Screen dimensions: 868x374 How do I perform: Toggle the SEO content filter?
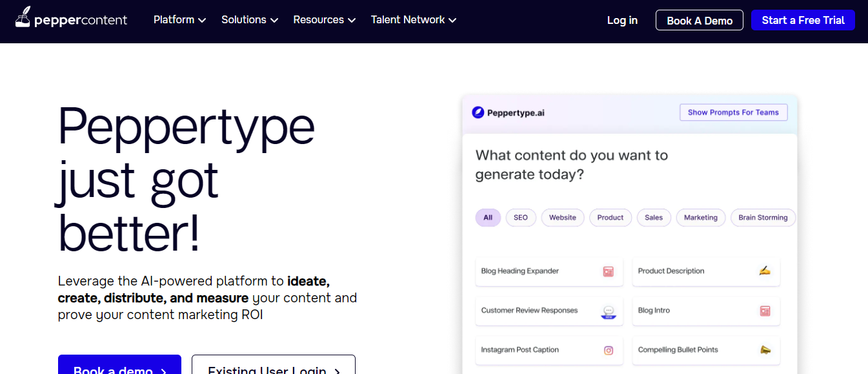pos(521,218)
